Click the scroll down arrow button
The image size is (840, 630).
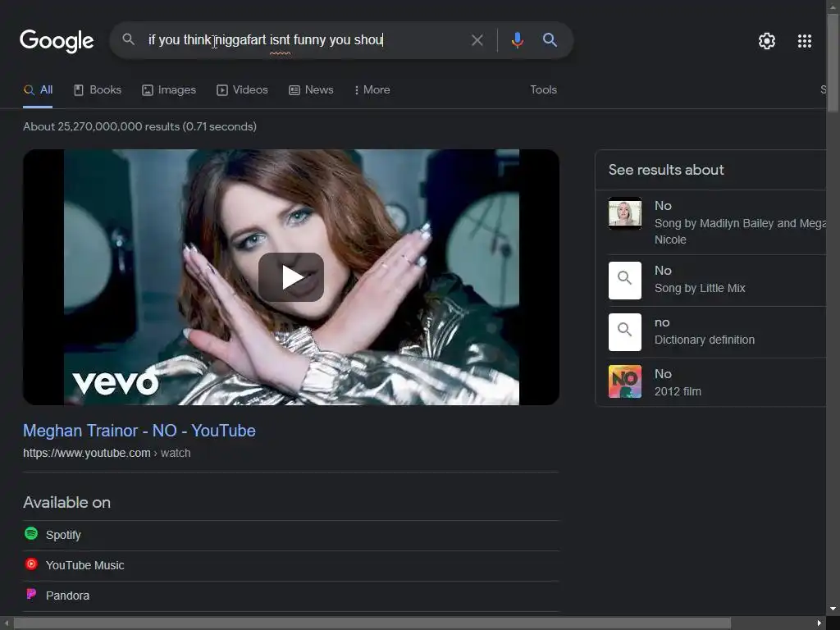coord(833,609)
